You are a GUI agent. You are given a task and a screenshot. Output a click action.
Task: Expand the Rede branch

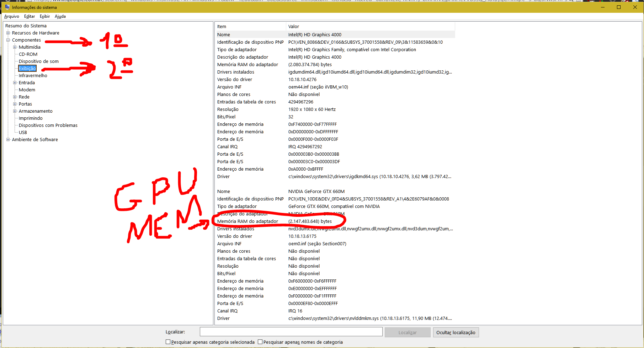(15, 97)
